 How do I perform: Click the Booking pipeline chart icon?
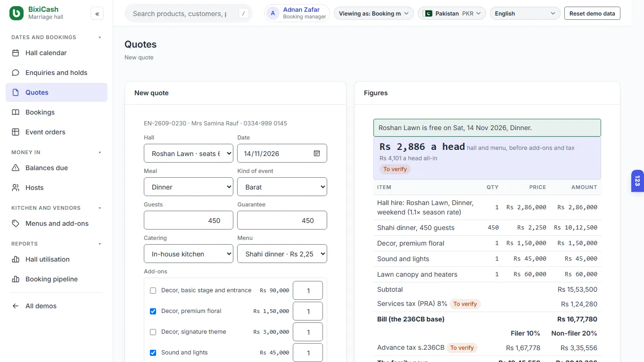pyautogui.click(x=16, y=279)
